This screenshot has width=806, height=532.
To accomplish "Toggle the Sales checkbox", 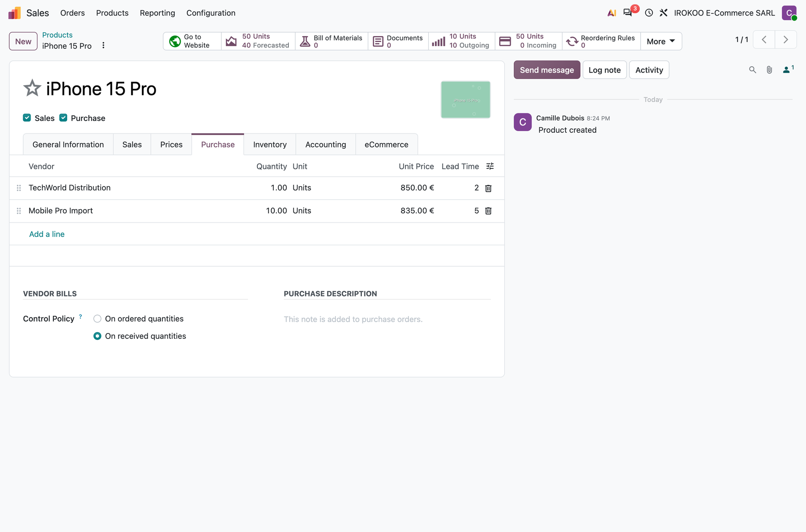I will tap(27, 118).
